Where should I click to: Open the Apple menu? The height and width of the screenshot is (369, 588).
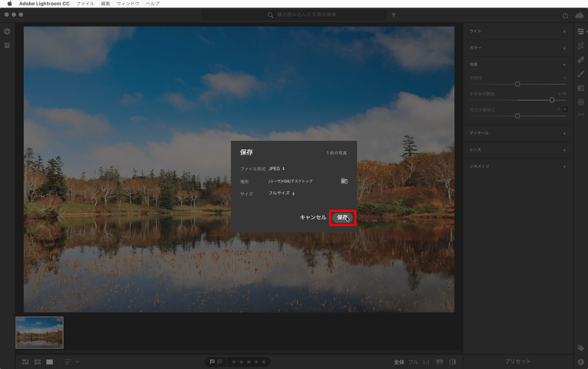(10, 4)
